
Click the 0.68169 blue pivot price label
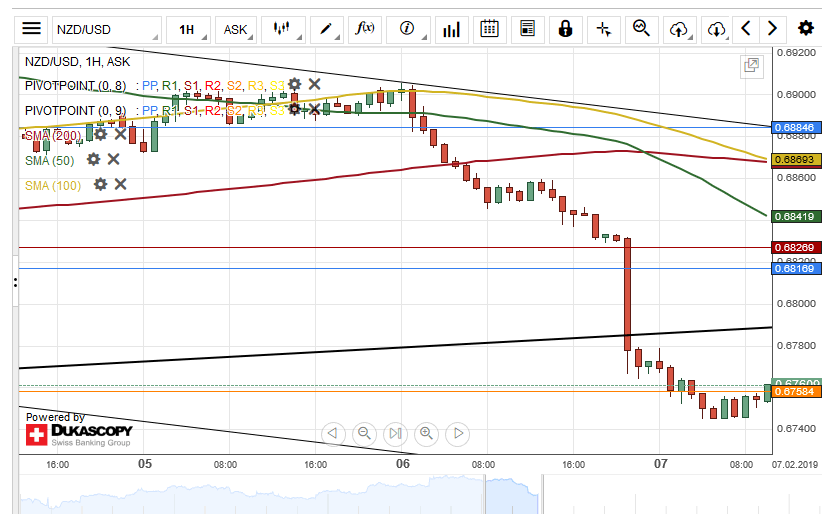pyautogui.click(x=797, y=269)
